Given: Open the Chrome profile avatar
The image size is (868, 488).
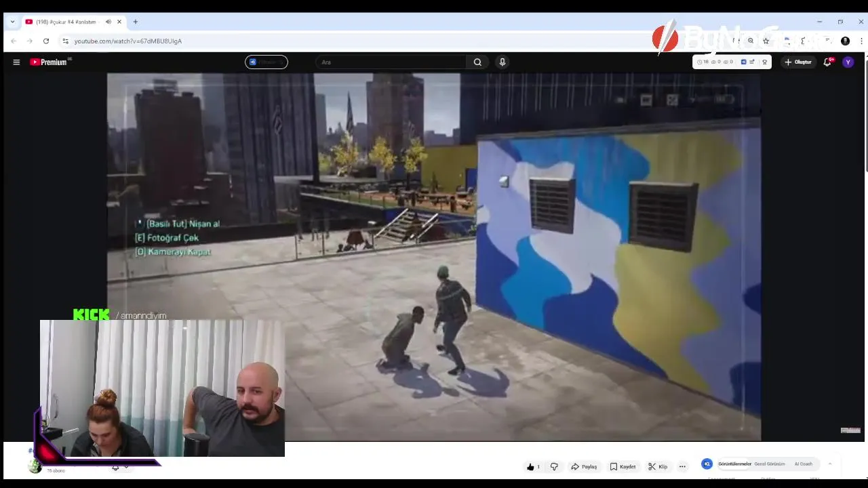Looking at the screenshot, I should 845,41.
